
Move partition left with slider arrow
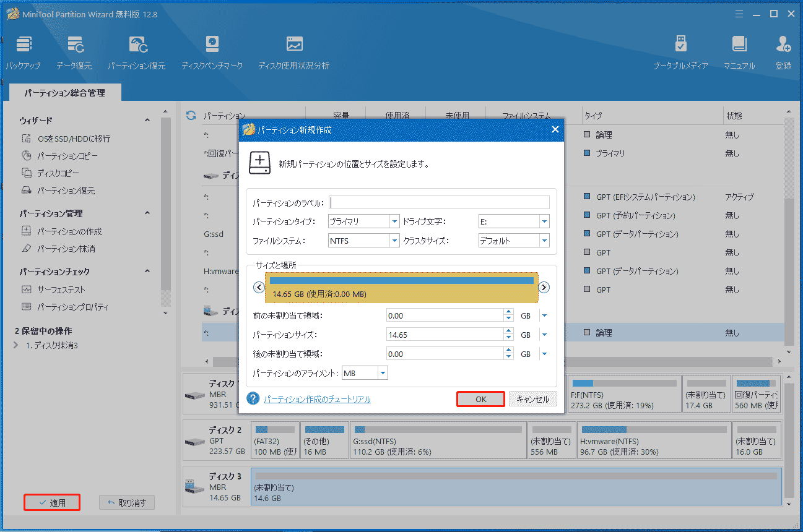coord(259,287)
